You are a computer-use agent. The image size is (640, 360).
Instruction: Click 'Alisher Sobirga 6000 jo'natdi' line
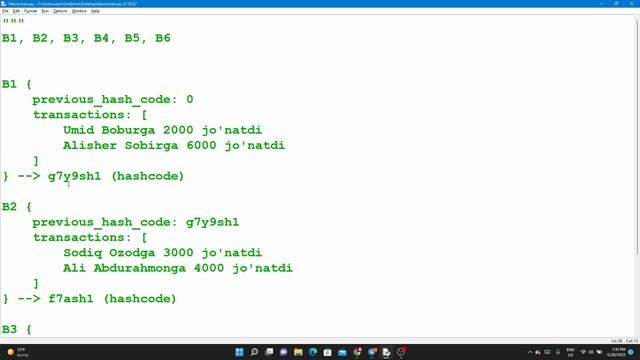point(174,146)
